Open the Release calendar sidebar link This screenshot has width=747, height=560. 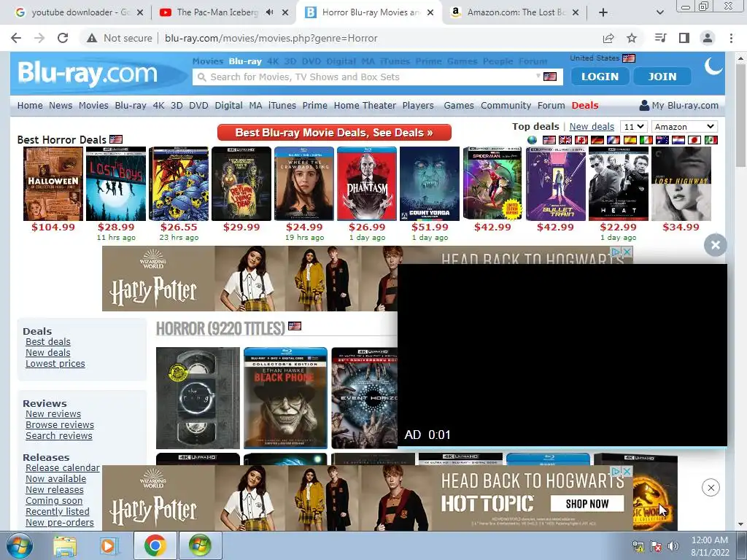click(63, 467)
